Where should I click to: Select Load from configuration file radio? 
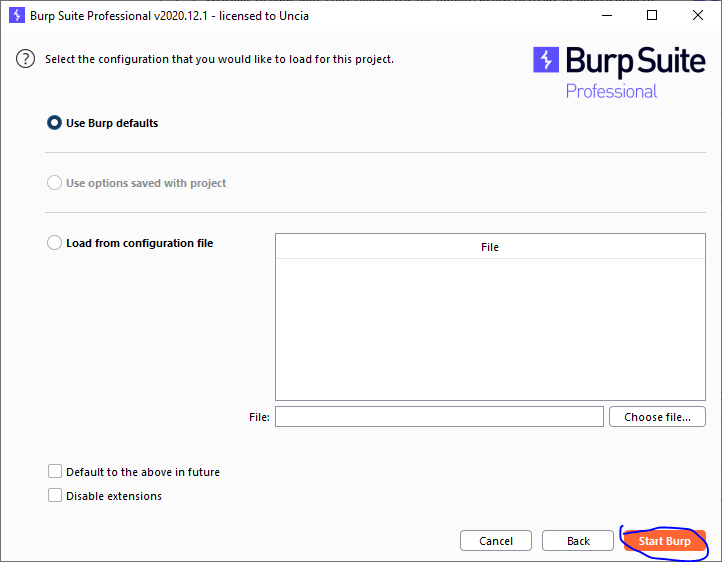click(54, 243)
